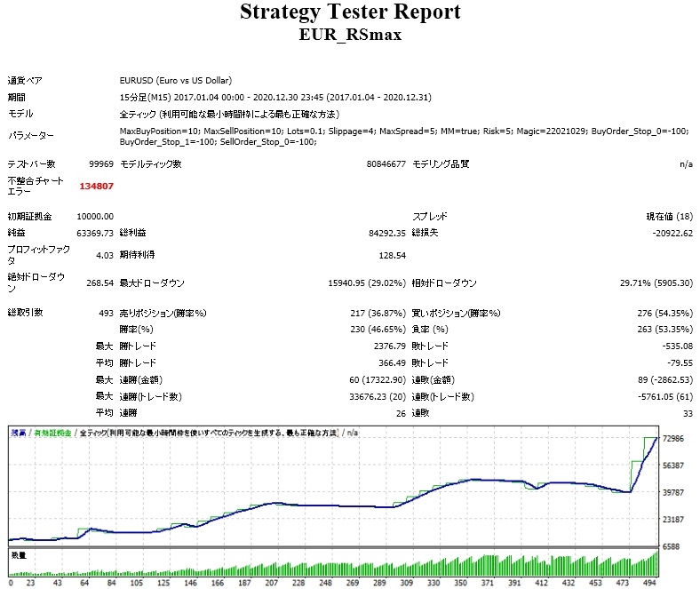
Task: Click the スプレッド label
Action: tap(429, 216)
